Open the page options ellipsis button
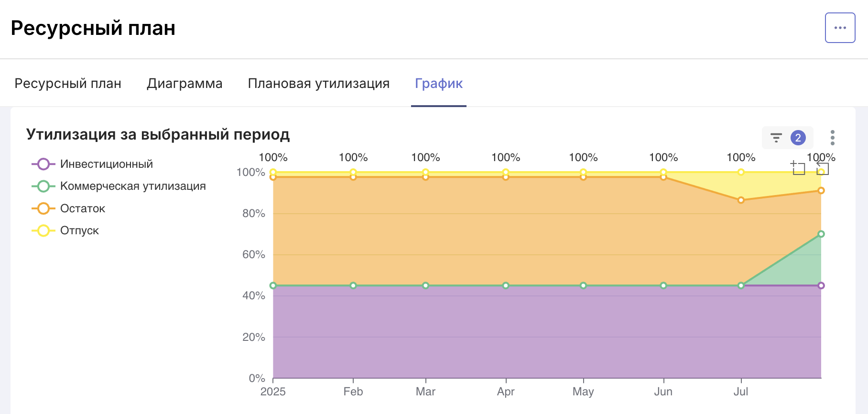The width and height of the screenshot is (868, 414). tap(840, 28)
